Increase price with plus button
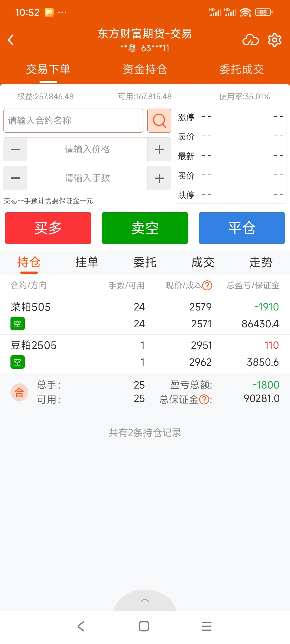Image resolution: width=290 pixels, height=644 pixels. 159,149
